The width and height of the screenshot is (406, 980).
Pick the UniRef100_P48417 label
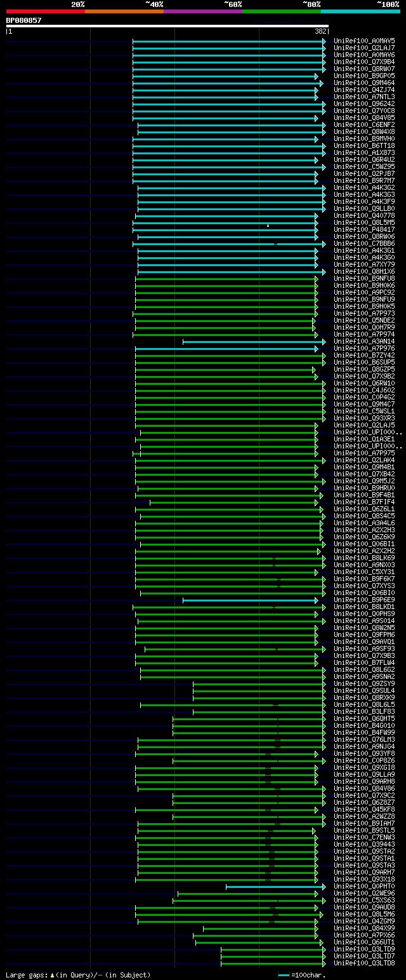point(364,229)
